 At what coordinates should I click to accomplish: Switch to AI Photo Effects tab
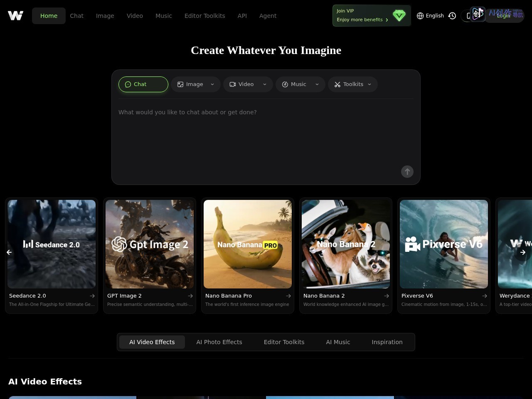[219, 342]
